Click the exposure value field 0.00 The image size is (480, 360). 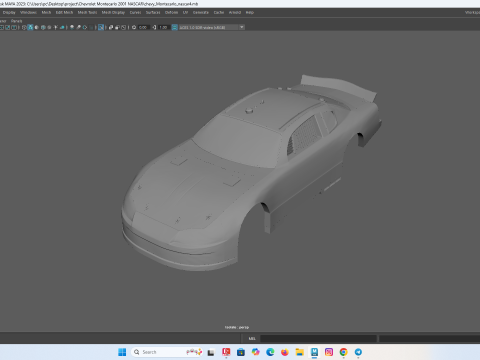click(x=143, y=27)
